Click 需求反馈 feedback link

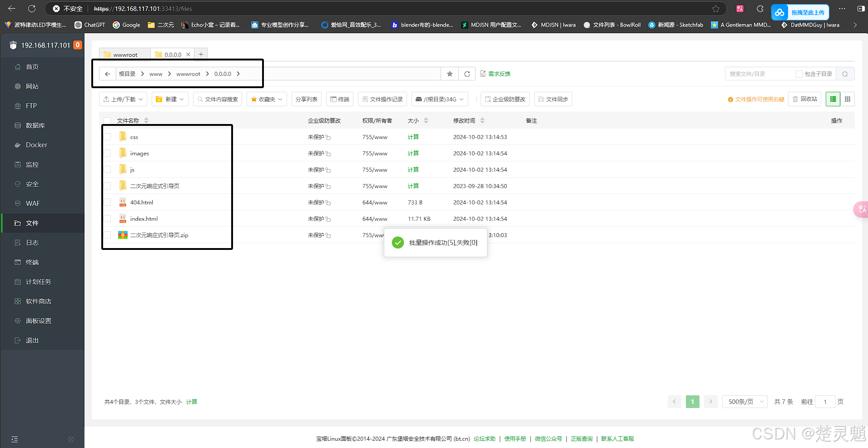[496, 74]
